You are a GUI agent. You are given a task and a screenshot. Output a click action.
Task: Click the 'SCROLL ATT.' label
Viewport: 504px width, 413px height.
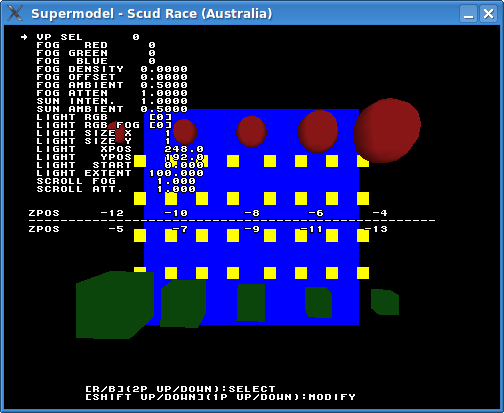click(80, 189)
